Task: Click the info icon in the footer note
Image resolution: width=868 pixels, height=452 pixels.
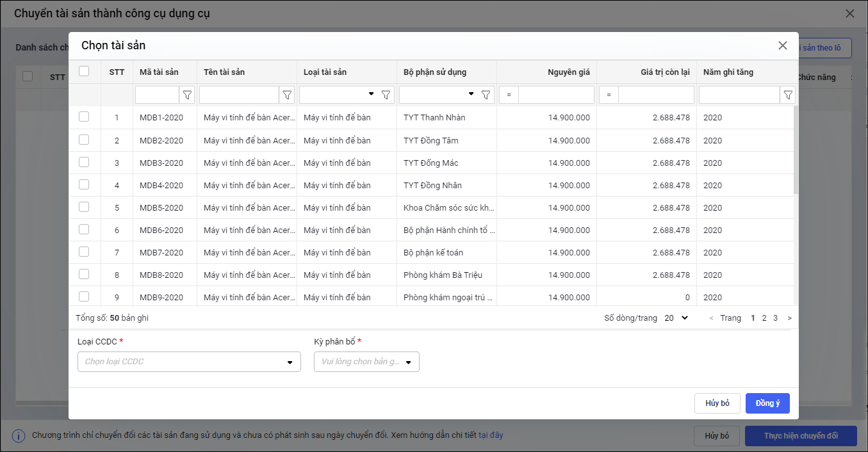Action: (19, 436)
